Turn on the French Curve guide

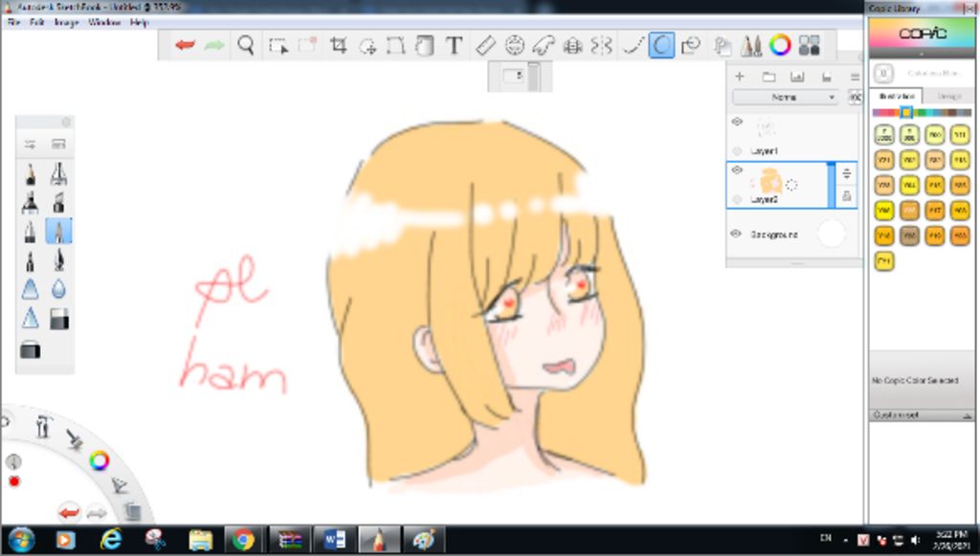[544, 46]
